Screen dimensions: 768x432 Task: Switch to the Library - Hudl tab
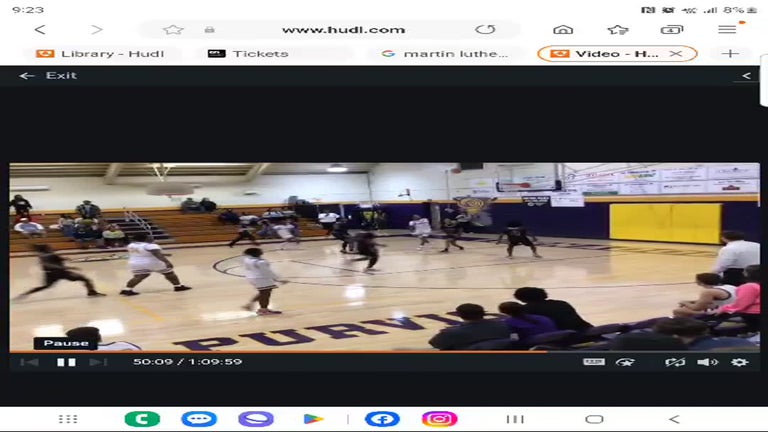point(100,54)
